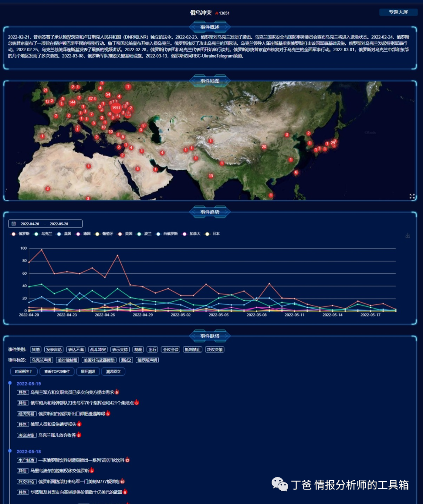Toggle the 波兰 series in chart legend
The height and width of the screenshot is (504, 423).
(144, 234)
